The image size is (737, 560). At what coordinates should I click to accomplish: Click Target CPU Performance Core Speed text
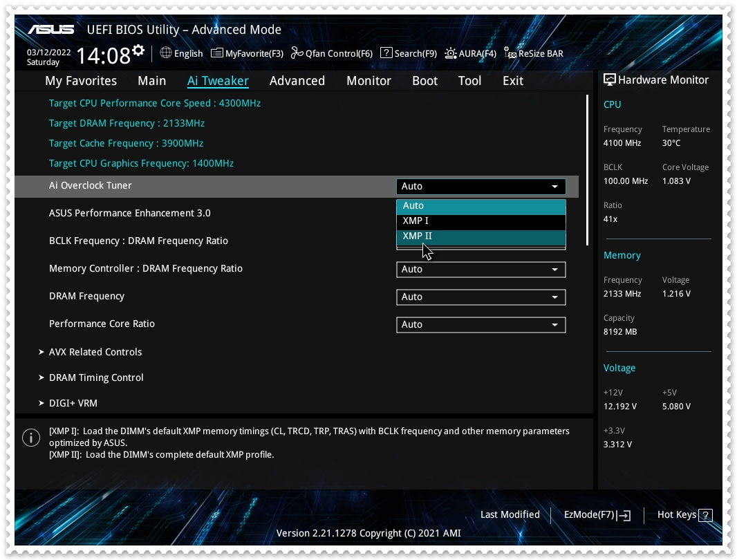pyautogui.click(x=155, y=104)
